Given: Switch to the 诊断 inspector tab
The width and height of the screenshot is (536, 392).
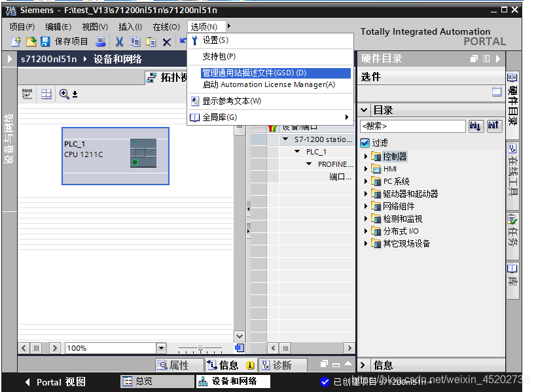Looking at the screenshot, I should pyautogui.click(x=282, y=365).
